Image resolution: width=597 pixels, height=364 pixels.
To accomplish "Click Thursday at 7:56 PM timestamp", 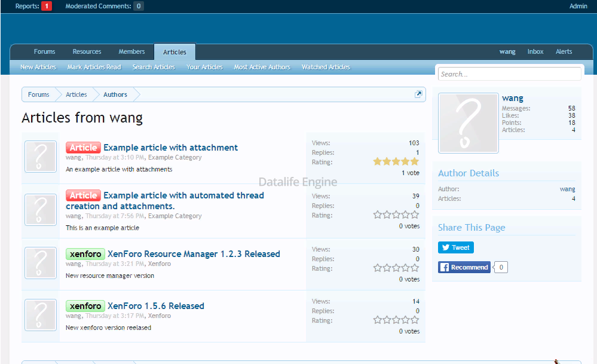I will point(115,216).
